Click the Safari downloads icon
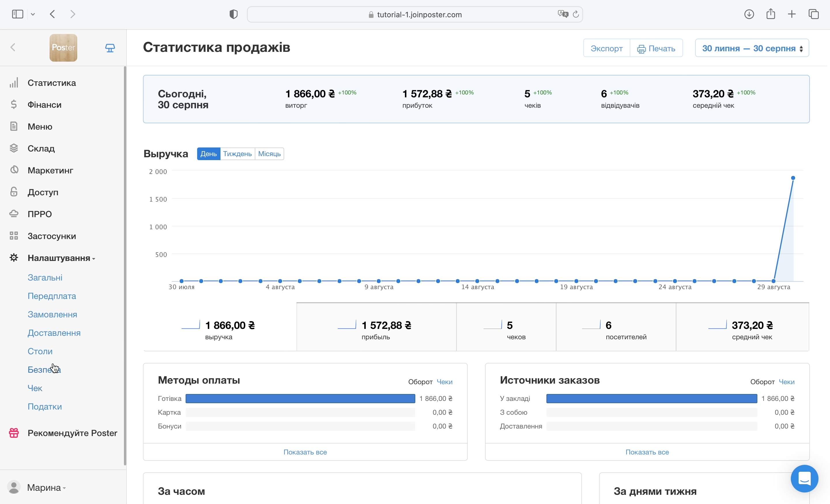The width and height of the screenshot is (830, 504). (x=749, y=14)
